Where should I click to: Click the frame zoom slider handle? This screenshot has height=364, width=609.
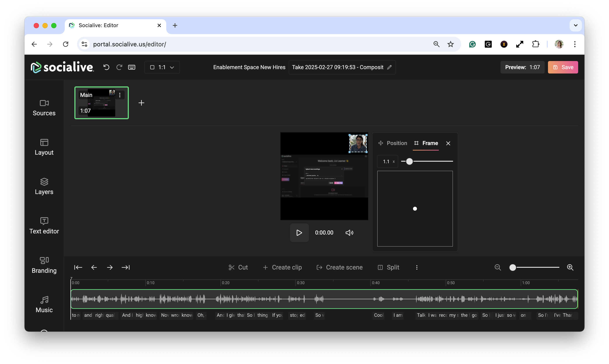pyautogui.click(x=409, y=161)
